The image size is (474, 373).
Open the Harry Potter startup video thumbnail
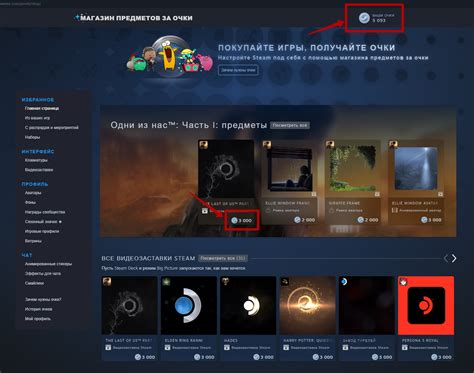[x=307, y=305]
